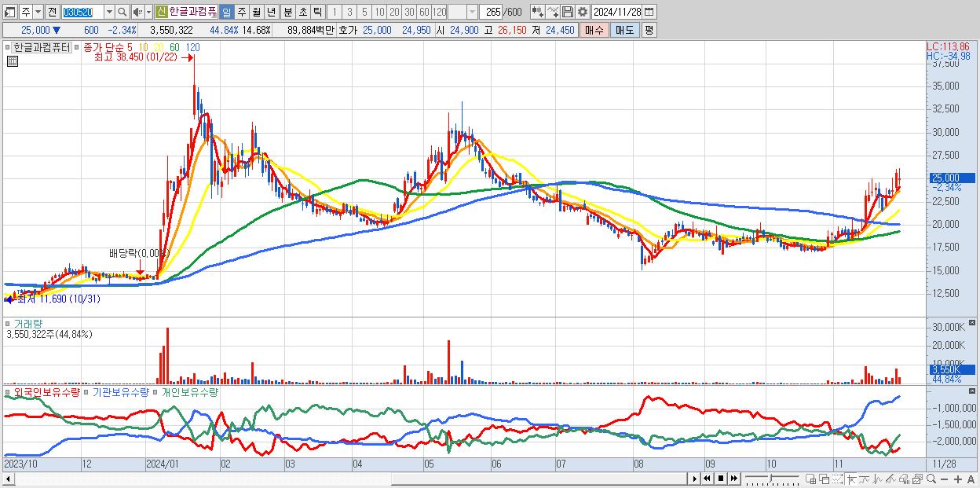Click the eraser tool icon

[x=904, y=479]
